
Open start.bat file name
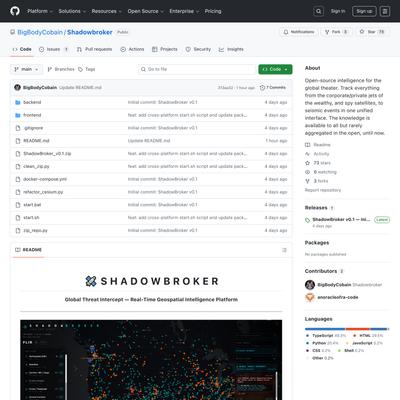(32, 205)
